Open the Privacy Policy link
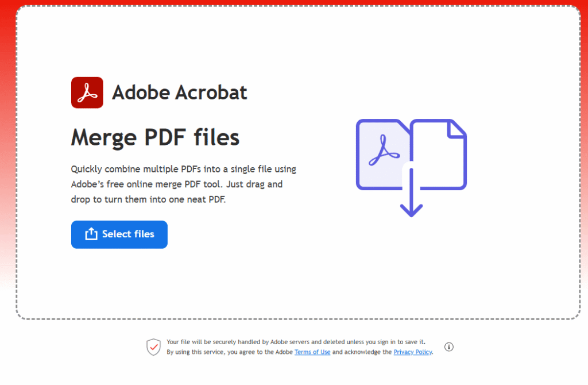588x385 pixels. [412, 352]
